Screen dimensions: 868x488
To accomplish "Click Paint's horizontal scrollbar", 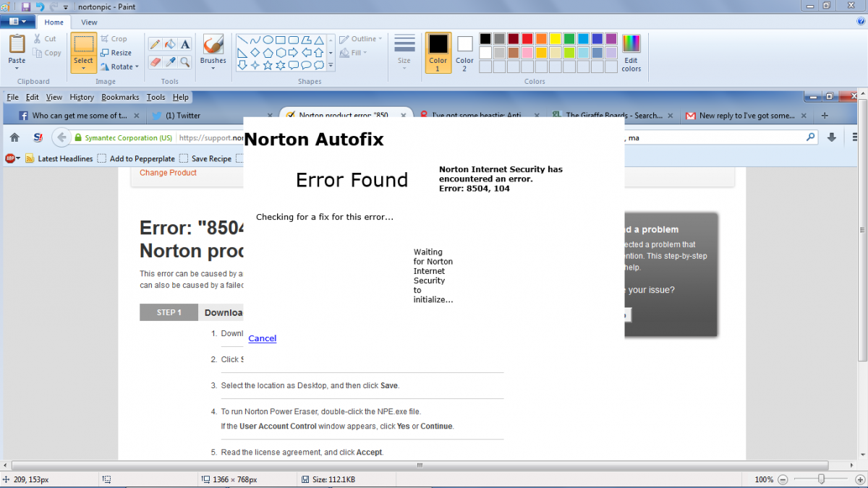I will (x=420, y=466).
